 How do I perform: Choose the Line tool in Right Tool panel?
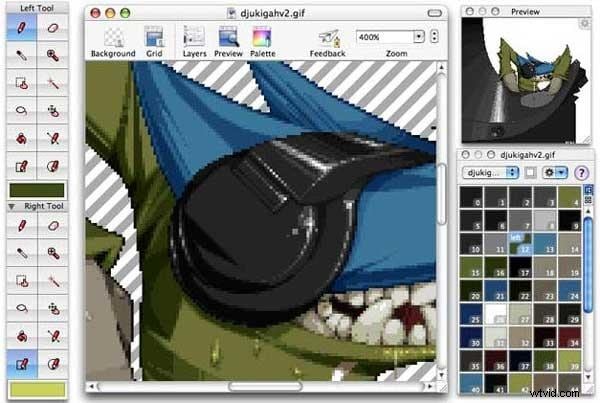(53, 336)
